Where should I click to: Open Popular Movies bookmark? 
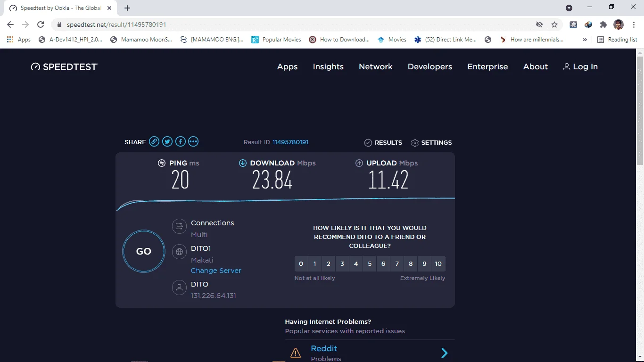[276, 40]
